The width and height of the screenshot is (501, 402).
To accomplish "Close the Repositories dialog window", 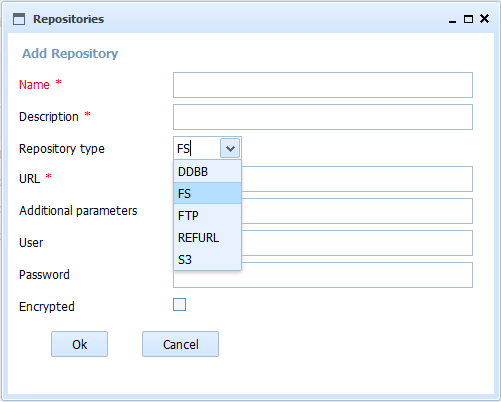I will click(x=484, y=19).
